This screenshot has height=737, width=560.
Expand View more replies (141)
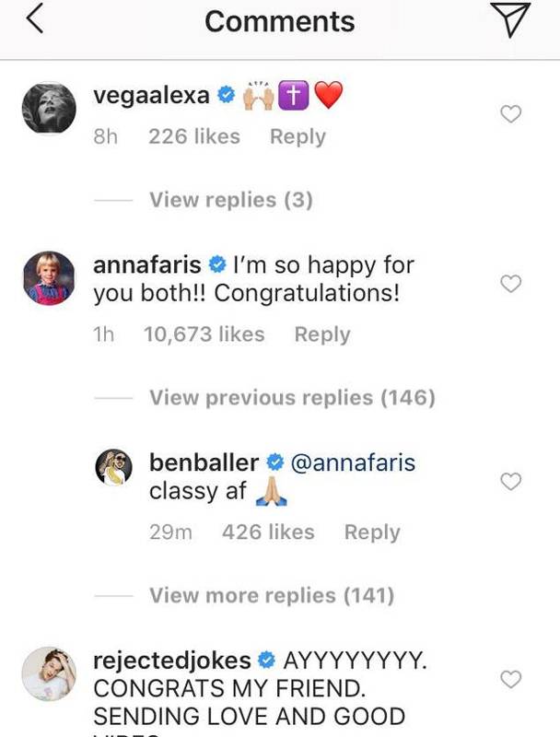272,596
